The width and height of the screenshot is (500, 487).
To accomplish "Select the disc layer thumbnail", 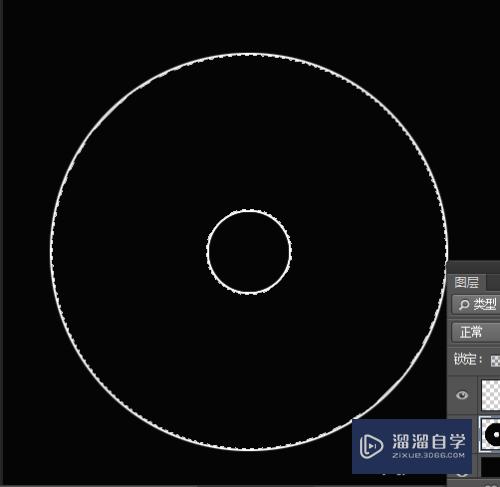I will (490, 434).
